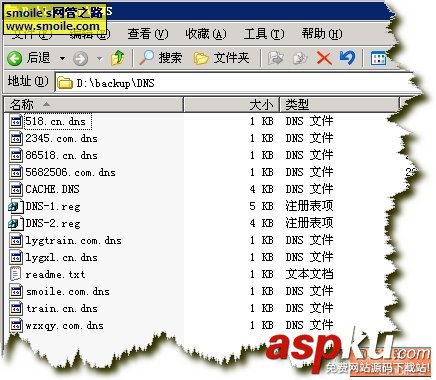Sort by the 大小 column header
Screen dimensions: 436x380
point(231,105)
